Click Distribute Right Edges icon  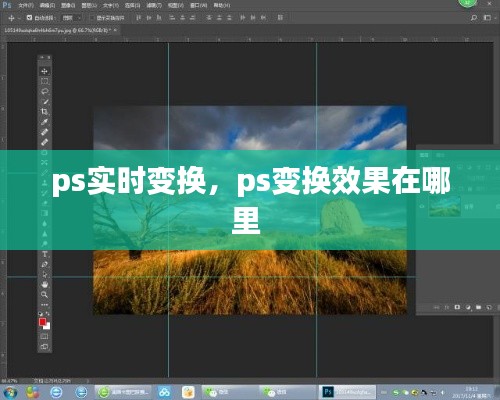point(263,18)
